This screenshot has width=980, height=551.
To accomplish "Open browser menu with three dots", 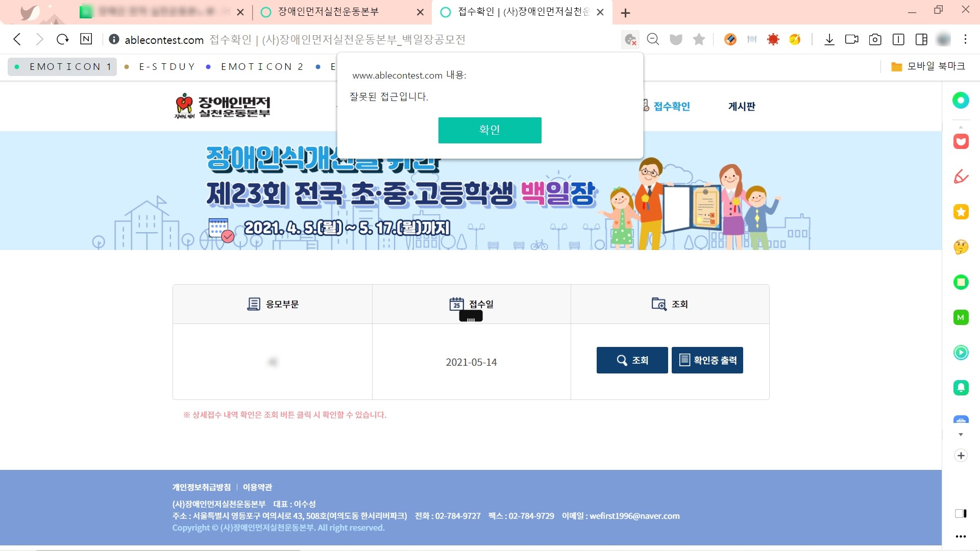I will click(x=965, y=39).
